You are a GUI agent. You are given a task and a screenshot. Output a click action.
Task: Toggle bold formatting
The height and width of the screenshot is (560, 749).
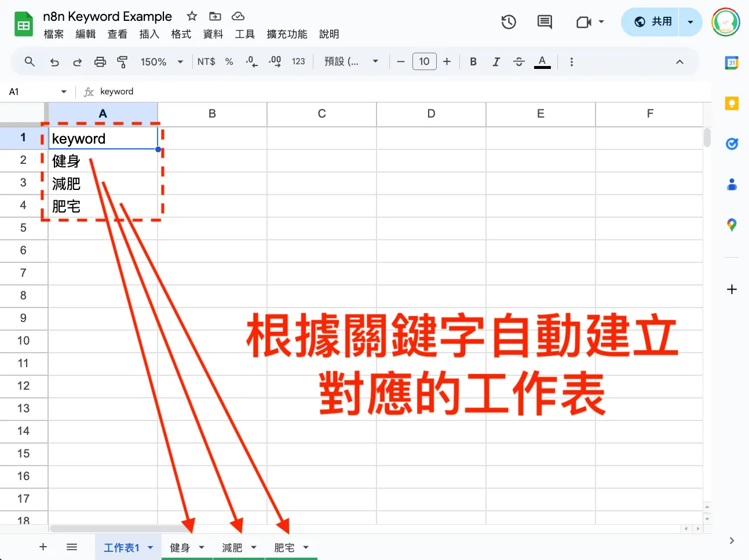[473, 61]
